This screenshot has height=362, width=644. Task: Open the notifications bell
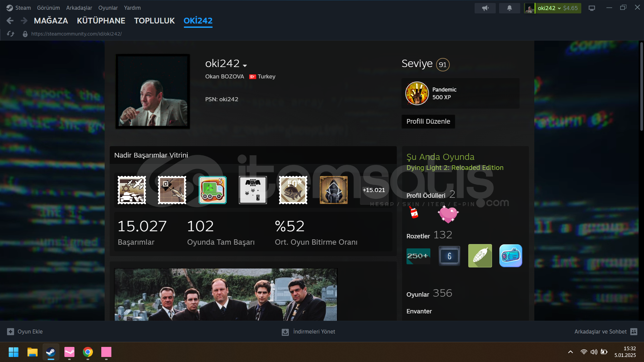coord(509,8)
